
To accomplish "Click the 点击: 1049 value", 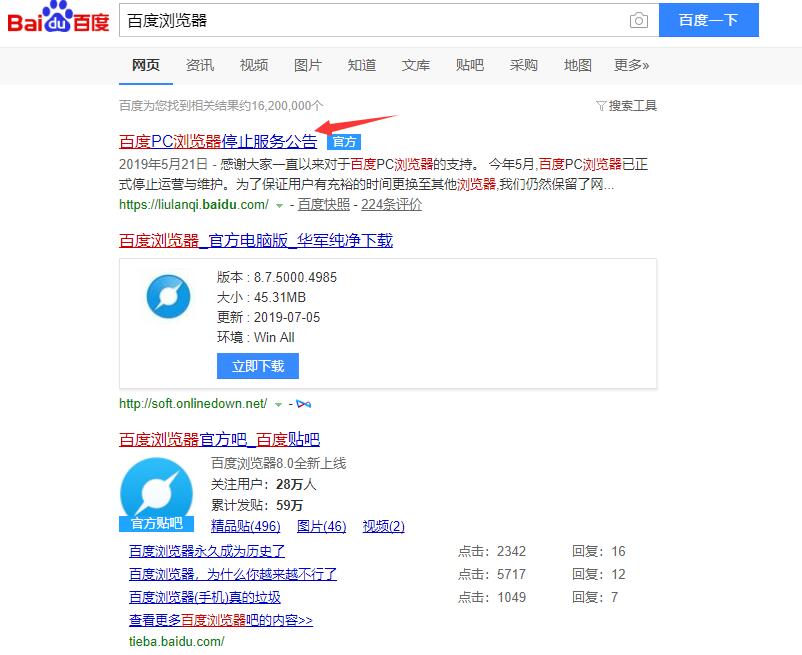I will click(492, 597).
